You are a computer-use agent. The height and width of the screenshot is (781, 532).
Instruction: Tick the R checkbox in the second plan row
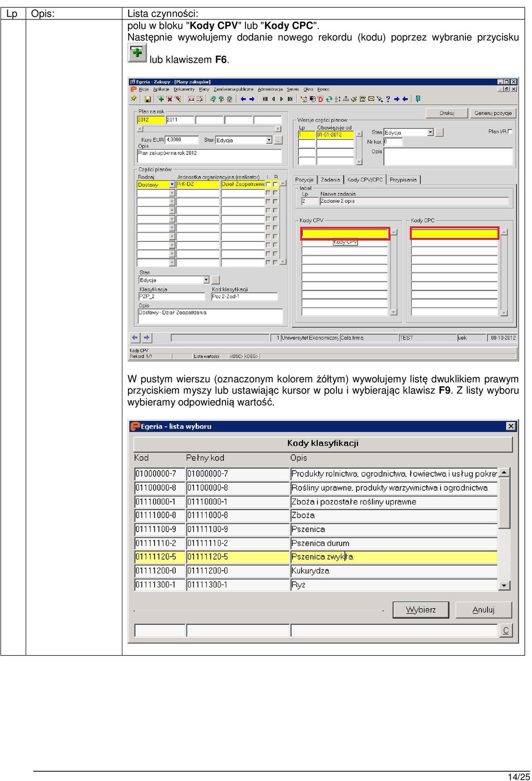275,193
